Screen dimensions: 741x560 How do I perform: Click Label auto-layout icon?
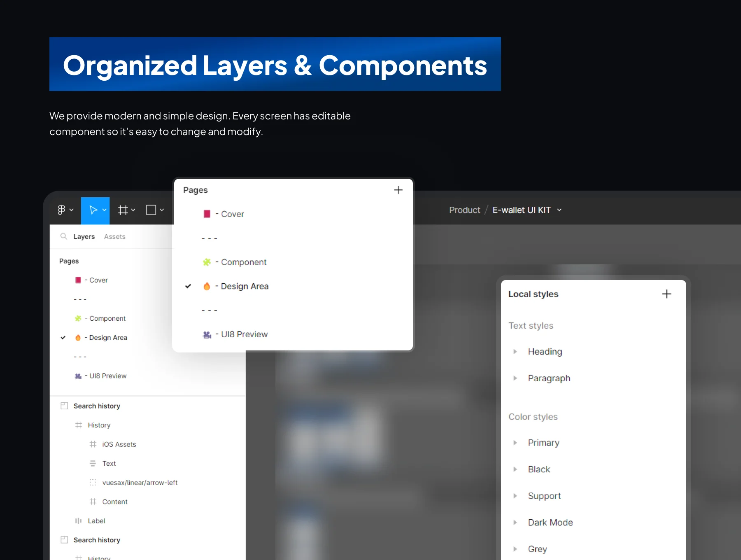click(x=79, y=521)
